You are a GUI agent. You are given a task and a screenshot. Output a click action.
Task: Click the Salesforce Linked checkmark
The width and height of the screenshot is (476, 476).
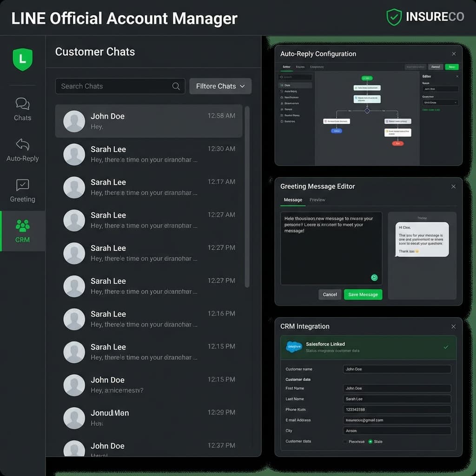[446, 347]
